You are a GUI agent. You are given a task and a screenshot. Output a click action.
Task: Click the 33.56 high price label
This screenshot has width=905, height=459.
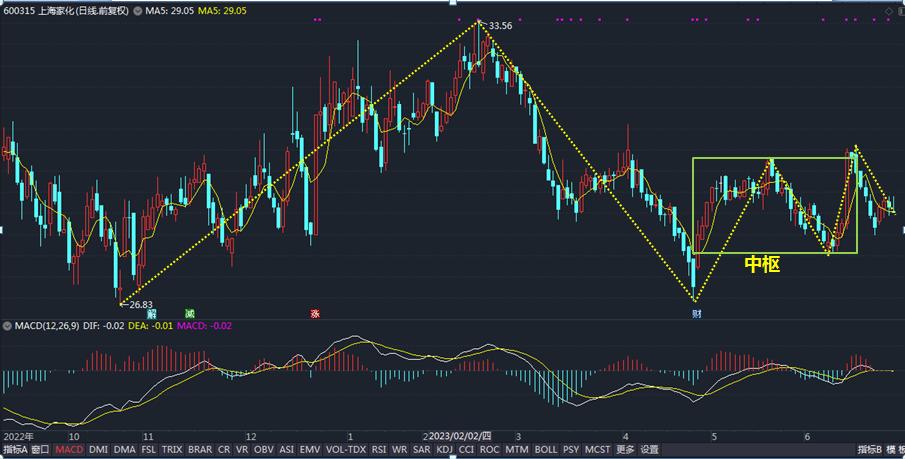point(500,26)
